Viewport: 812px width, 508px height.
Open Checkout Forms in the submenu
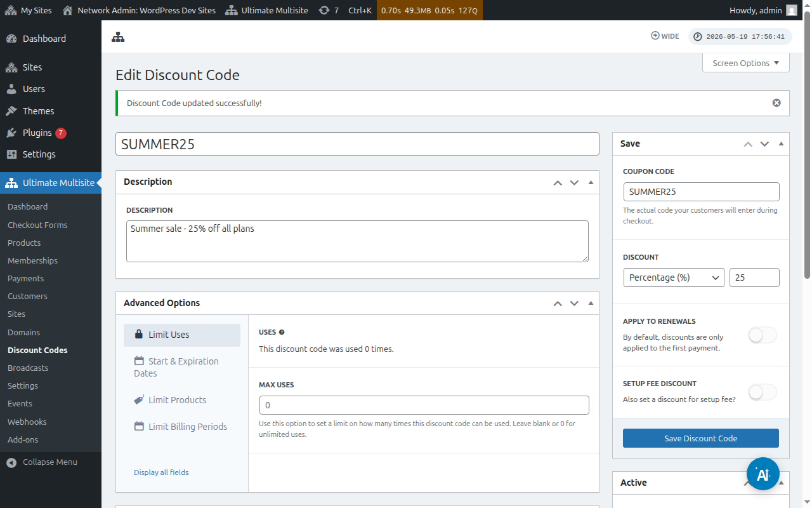(37, 225)
